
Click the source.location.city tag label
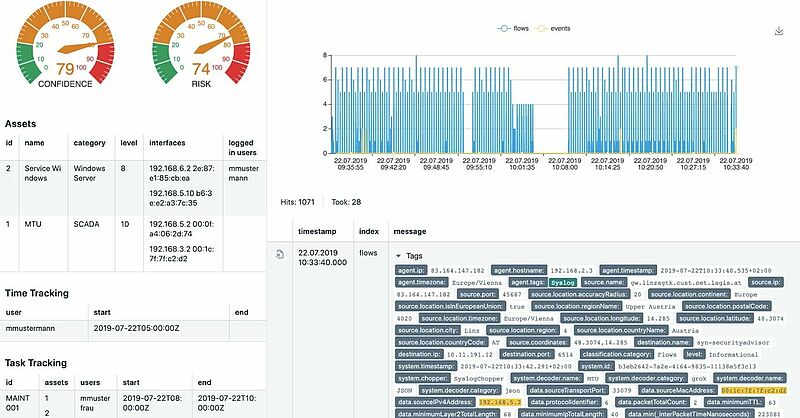tap(428, 330)
